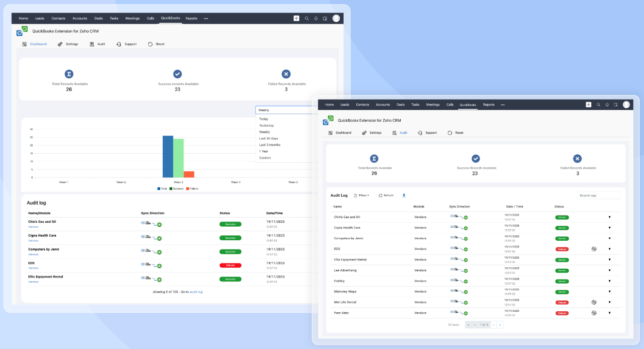644x349 pixels.
Task: Follow the "audit log" link below Dashboard table
Action: click(x=196, y=291)
